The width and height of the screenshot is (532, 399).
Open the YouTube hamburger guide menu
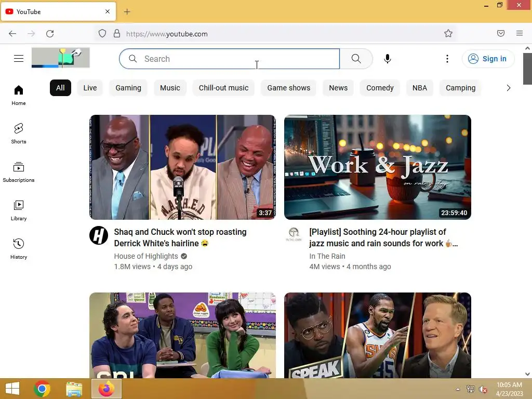coord(19,59)
